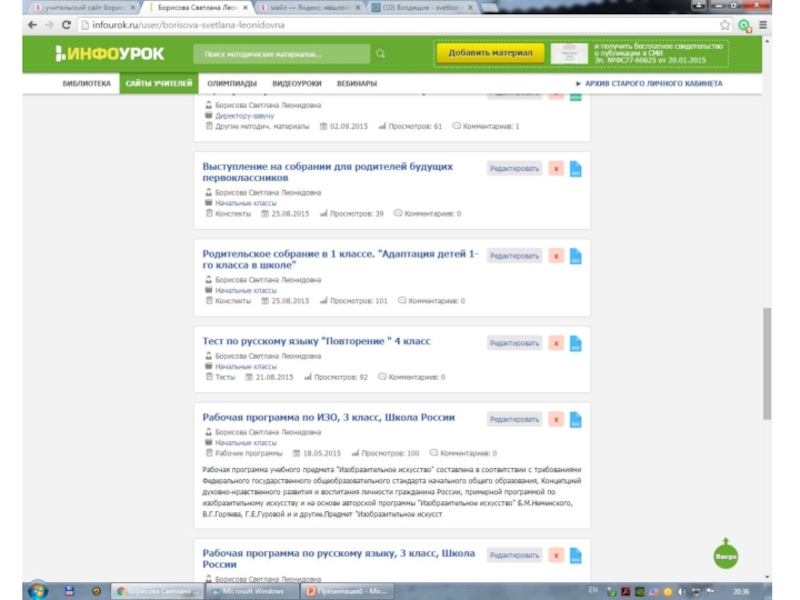Download the doc file for Рабочая программа по ИЗО
This screenshot has height=600, width=800.
[x=576, y=419]
